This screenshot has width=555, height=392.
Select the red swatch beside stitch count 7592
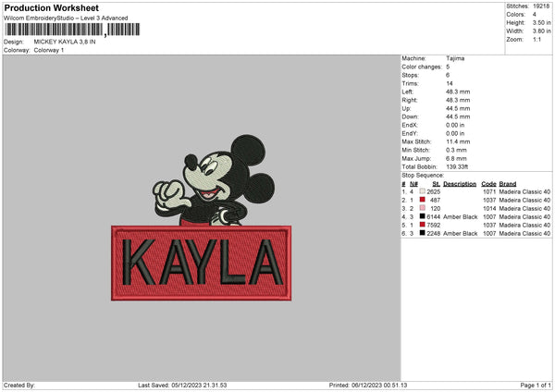[x=422, y=225]
